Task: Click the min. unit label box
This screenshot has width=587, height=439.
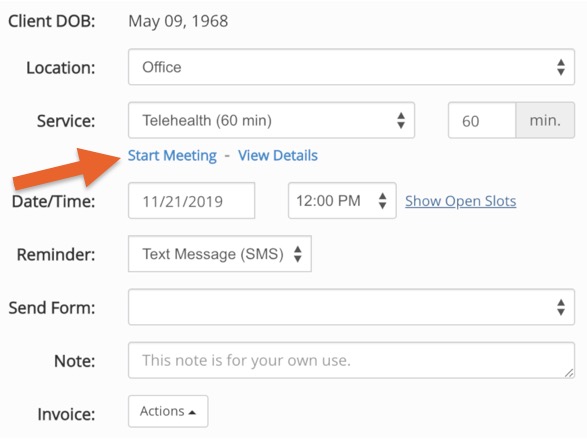Action: point(545,121)
